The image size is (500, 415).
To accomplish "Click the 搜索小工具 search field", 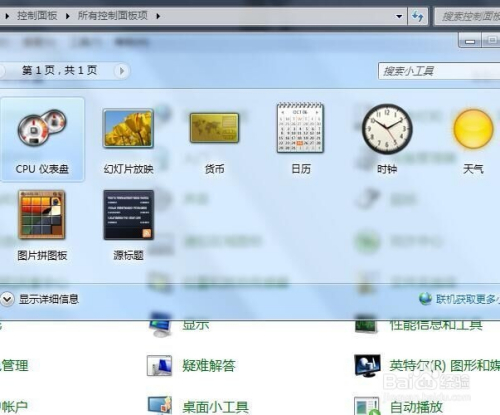I will click(439, 71).
